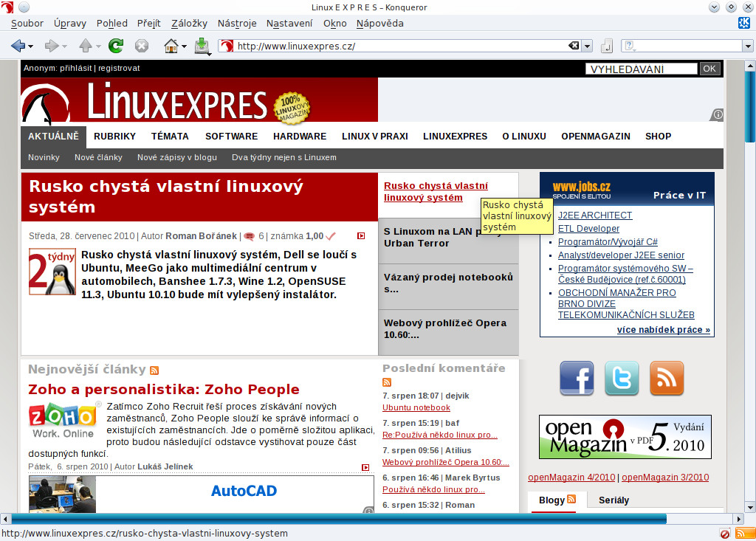756x541 pixels.
Task: Go back with the Back arrow
Action: pos(18,46)
